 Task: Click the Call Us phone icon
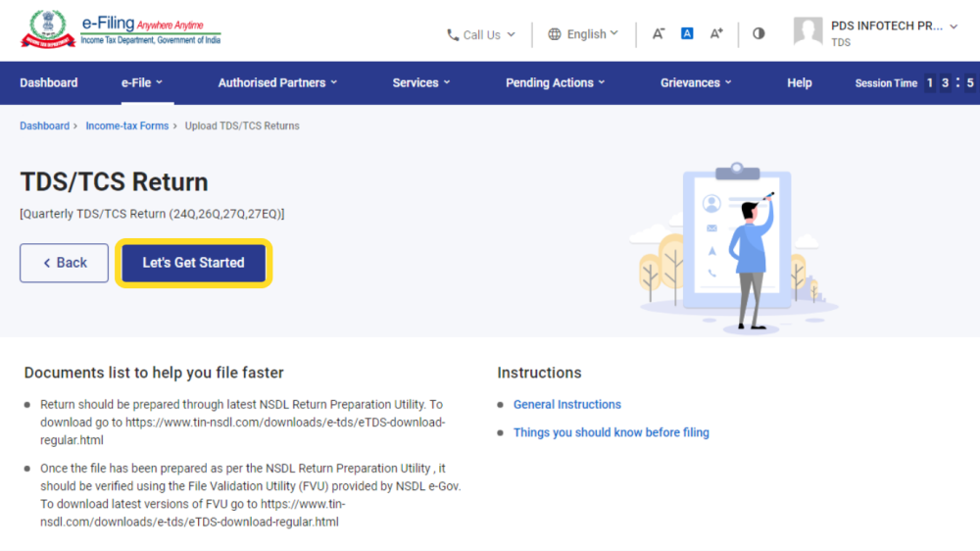453,35
